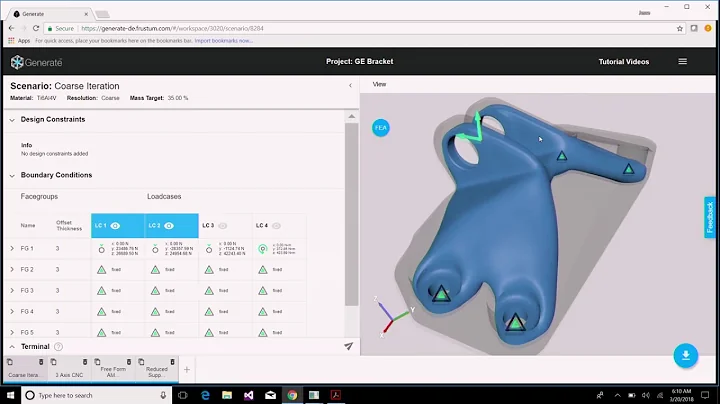Click FG 1 moment icon under LC 4

[263, 249]
